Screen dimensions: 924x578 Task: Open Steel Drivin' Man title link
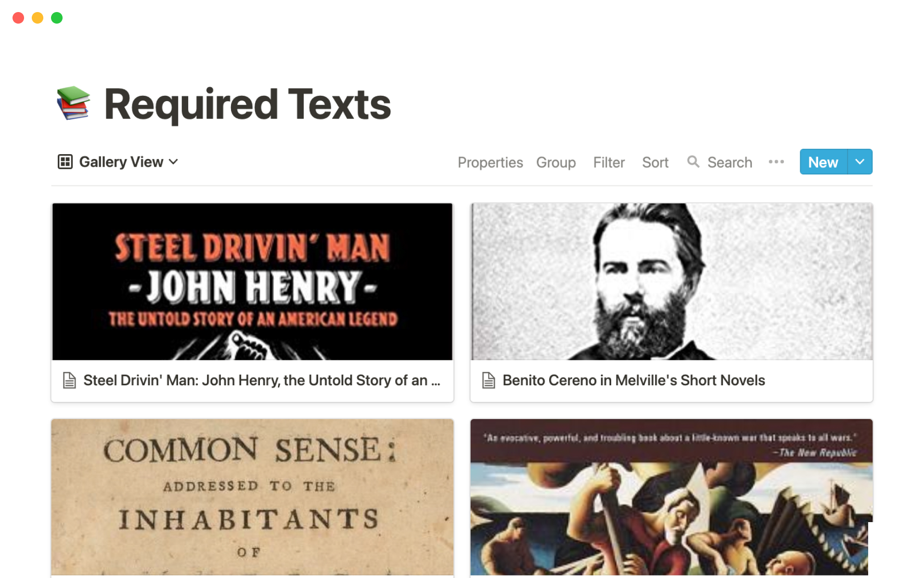coord(262,381)
